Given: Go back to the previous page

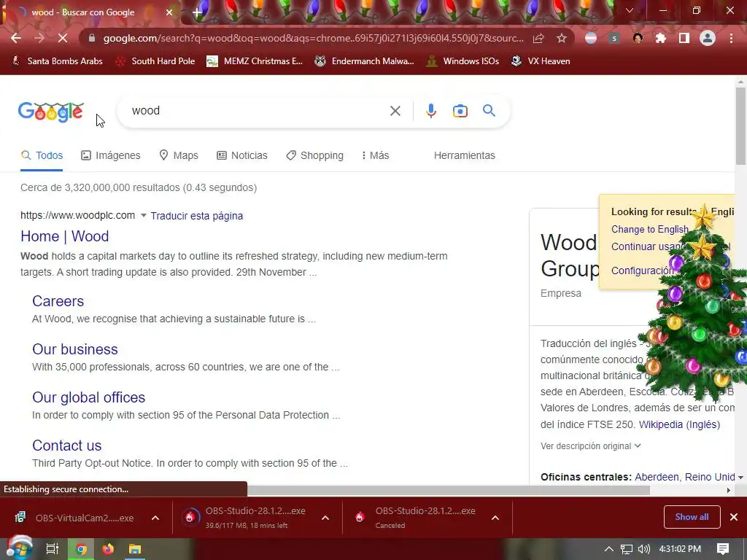Looking at the screenshot, I should coord(16,38).
